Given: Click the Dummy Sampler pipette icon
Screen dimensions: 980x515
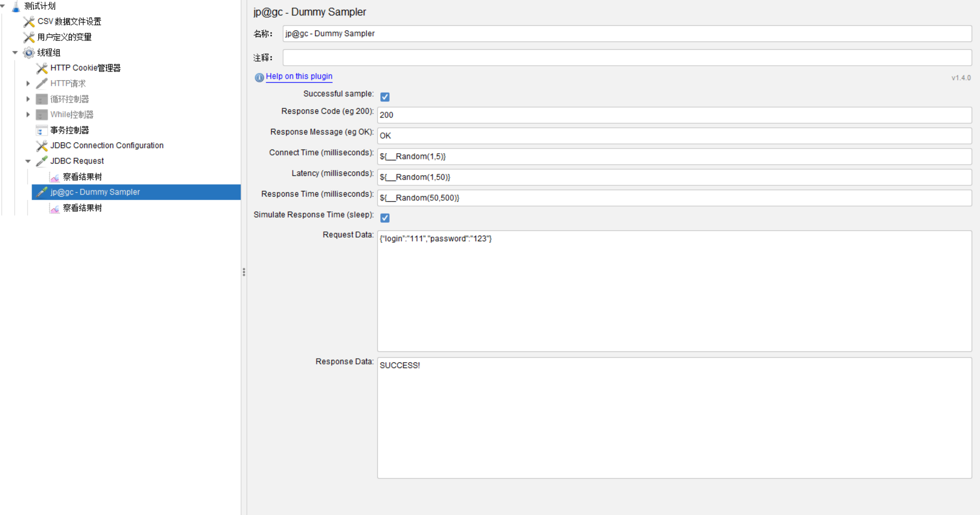Looking at the screenshot, I should pos(42,192).
